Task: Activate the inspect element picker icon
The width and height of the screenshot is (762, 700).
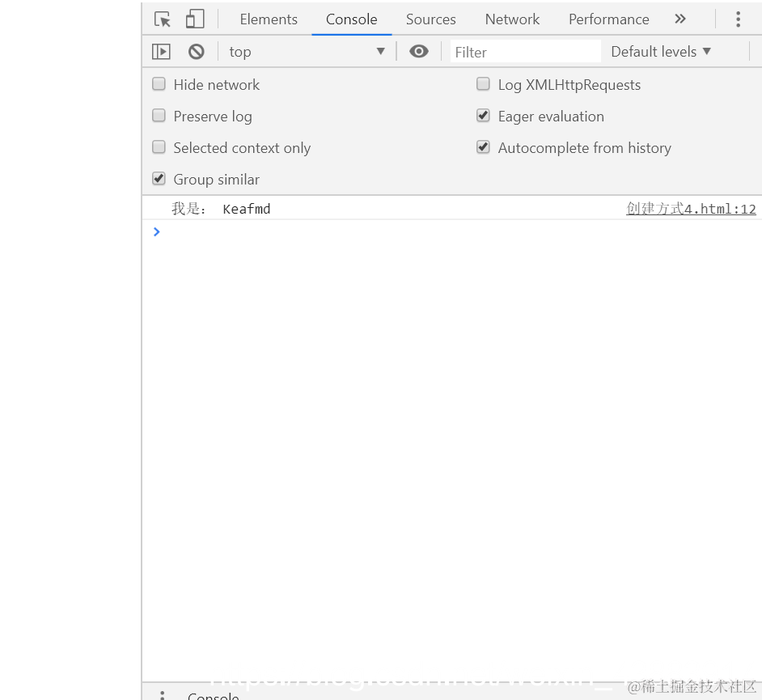Action: tap(163, 19)
